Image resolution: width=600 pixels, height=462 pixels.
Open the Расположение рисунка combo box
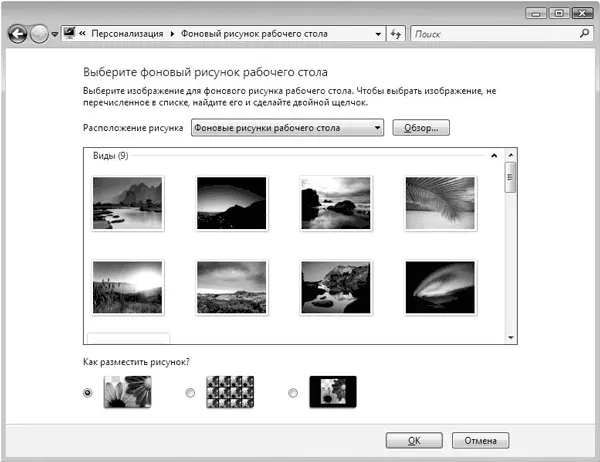pos(287,127)
